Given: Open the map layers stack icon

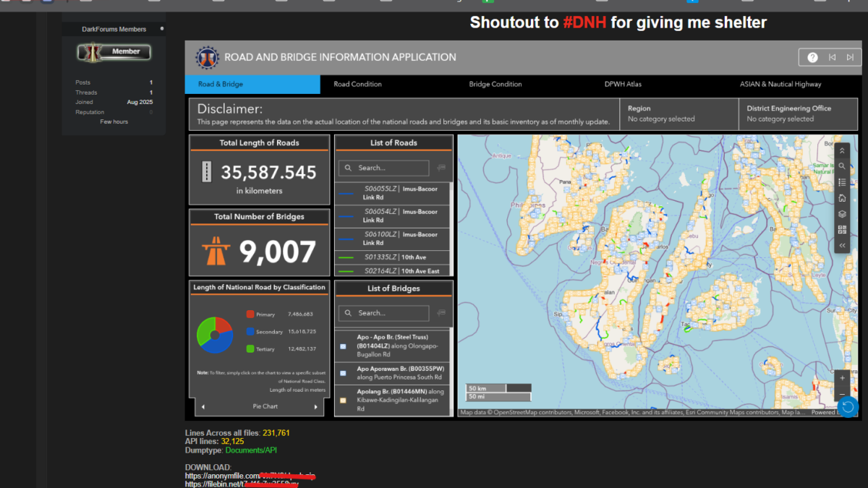Looking at the screenshot, I should pos(842,214).
